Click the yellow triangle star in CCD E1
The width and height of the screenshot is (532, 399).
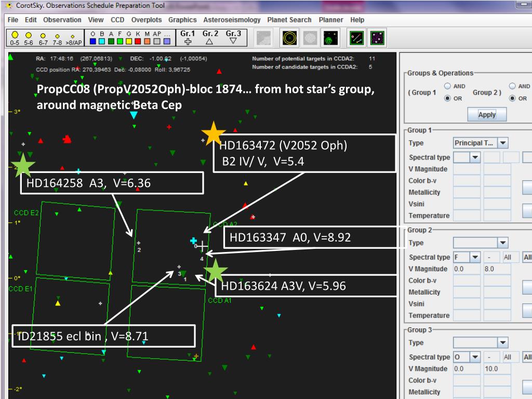58,303
